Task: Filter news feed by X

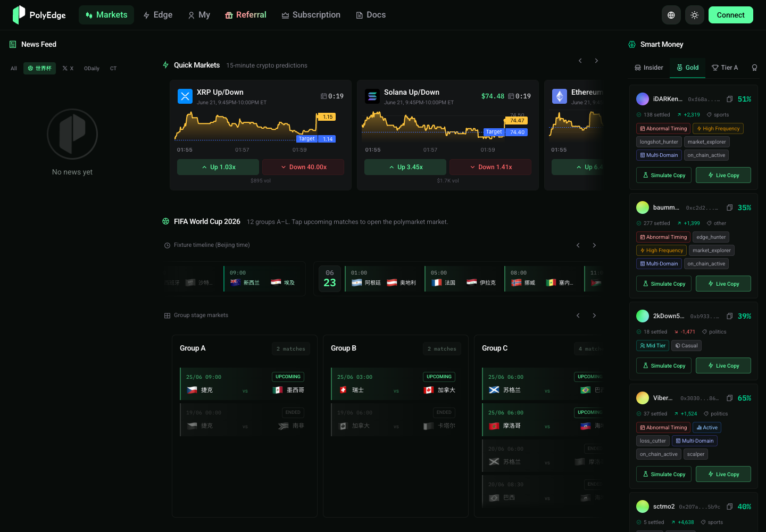Action: 68,68
